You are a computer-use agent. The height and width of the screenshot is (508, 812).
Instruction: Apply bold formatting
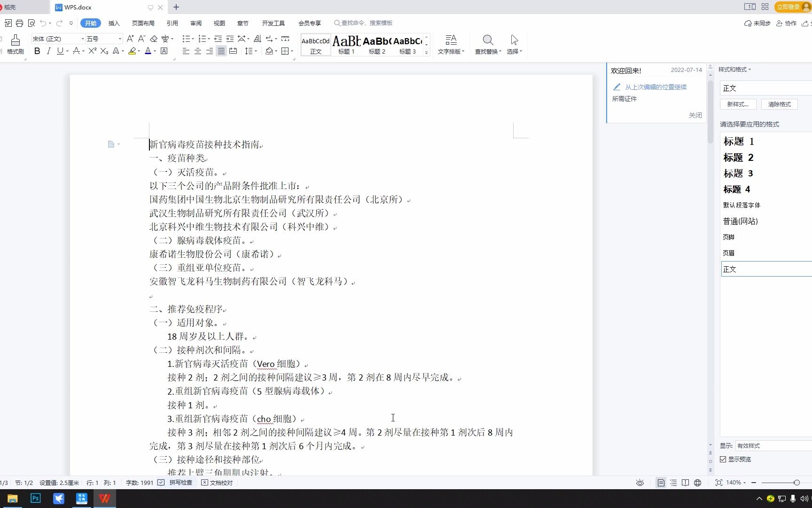37,51
